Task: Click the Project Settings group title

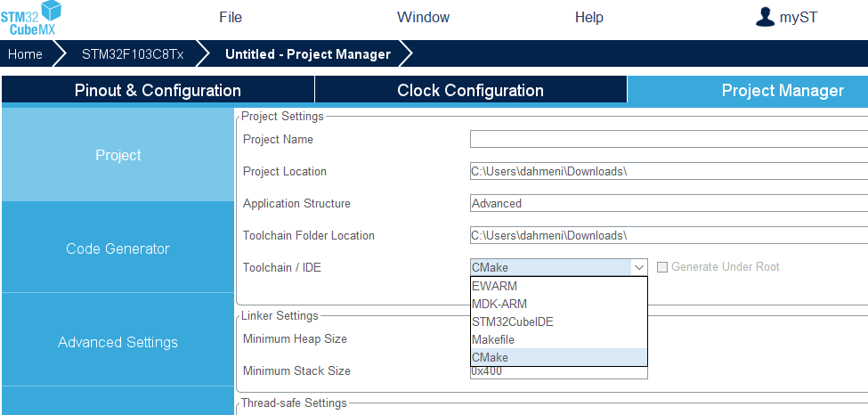Action: [282, 117]
